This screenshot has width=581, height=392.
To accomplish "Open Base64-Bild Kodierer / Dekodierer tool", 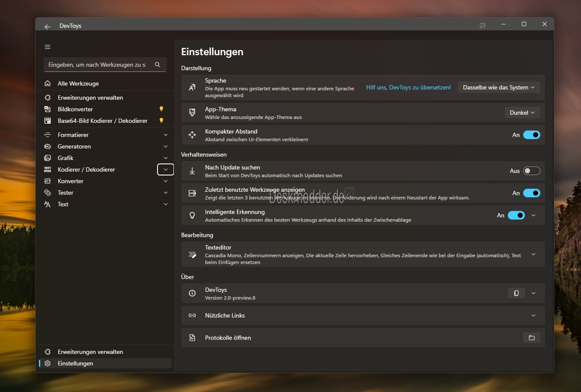I will coord(105,121).
